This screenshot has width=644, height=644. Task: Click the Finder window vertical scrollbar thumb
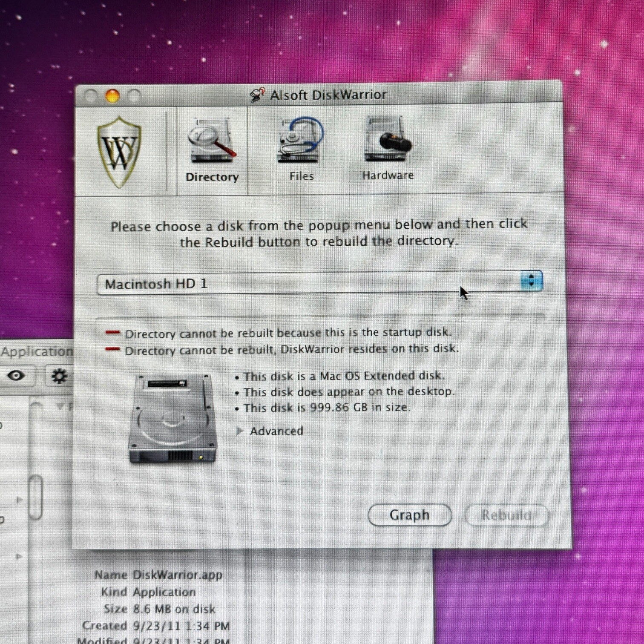[x=36, y=497]
